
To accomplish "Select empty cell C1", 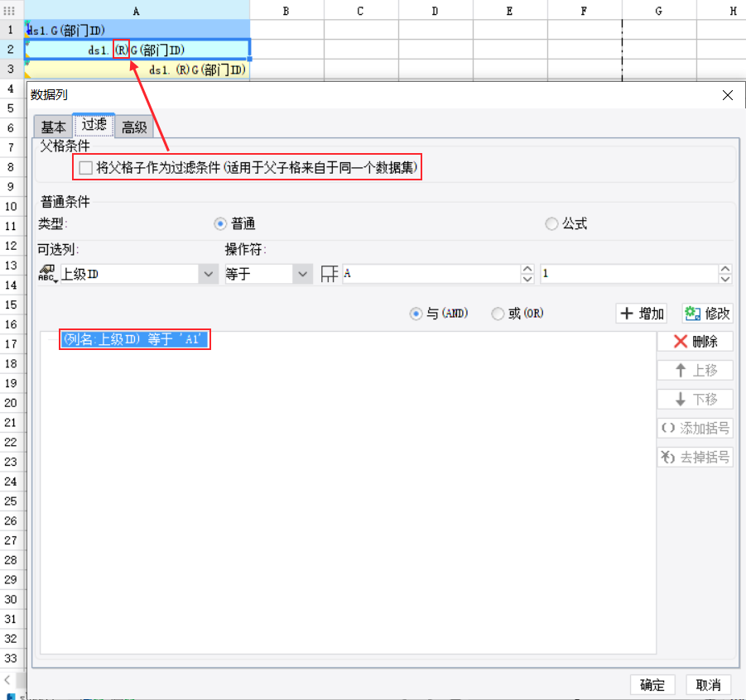I will point(361,30).
